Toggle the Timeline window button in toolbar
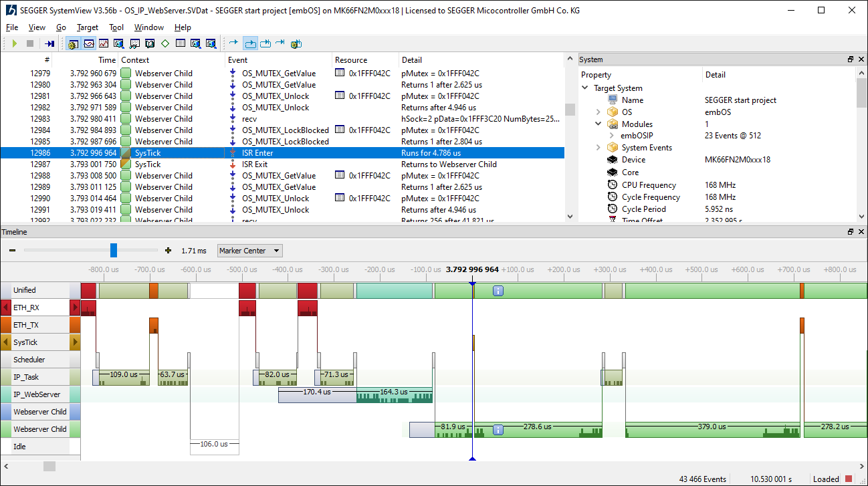This screenshot has width=868, height=486. click(x=88, y=43)
